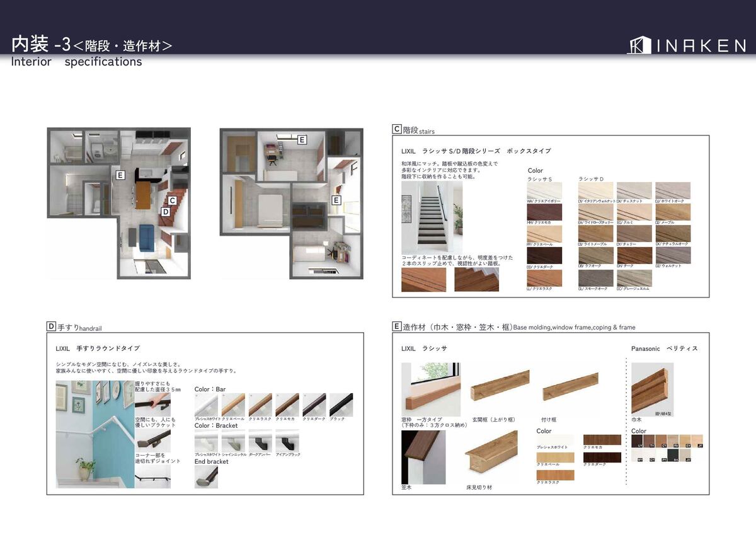Click the INAKEN house logo icon
This screenshot has height=535, width=756.
coord(638,45)
